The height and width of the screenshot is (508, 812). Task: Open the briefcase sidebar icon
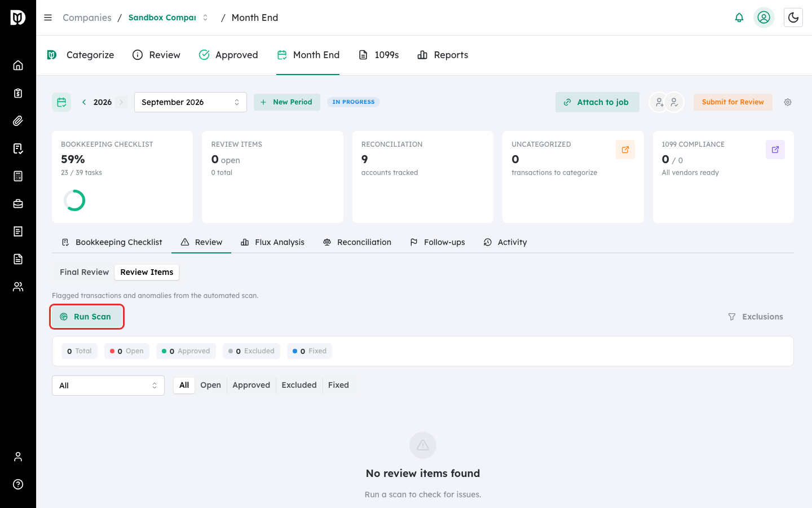(x=18, y=204)
